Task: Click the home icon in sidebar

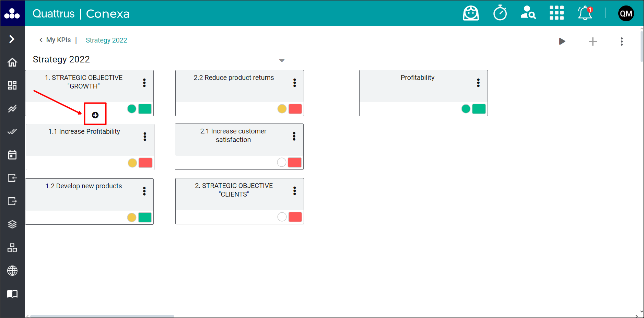Action: (12, 62)
